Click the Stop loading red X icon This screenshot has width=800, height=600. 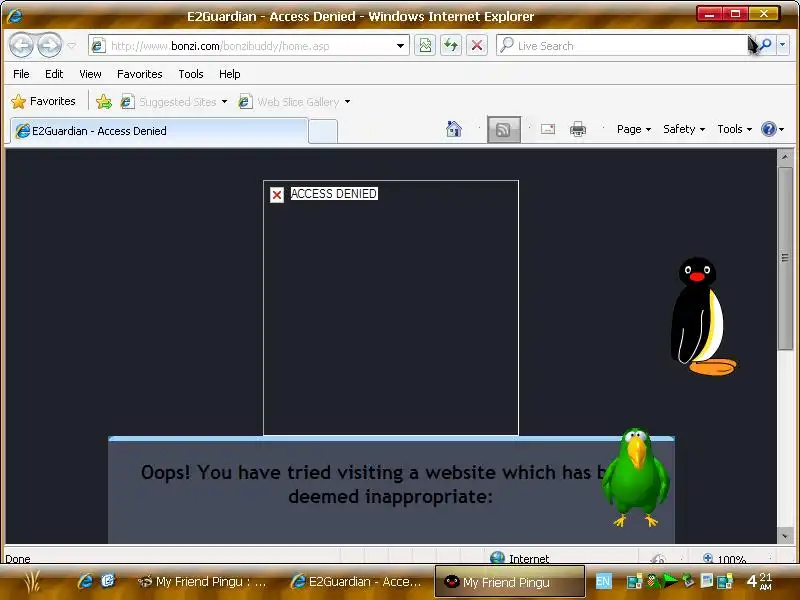click(477, 45)
